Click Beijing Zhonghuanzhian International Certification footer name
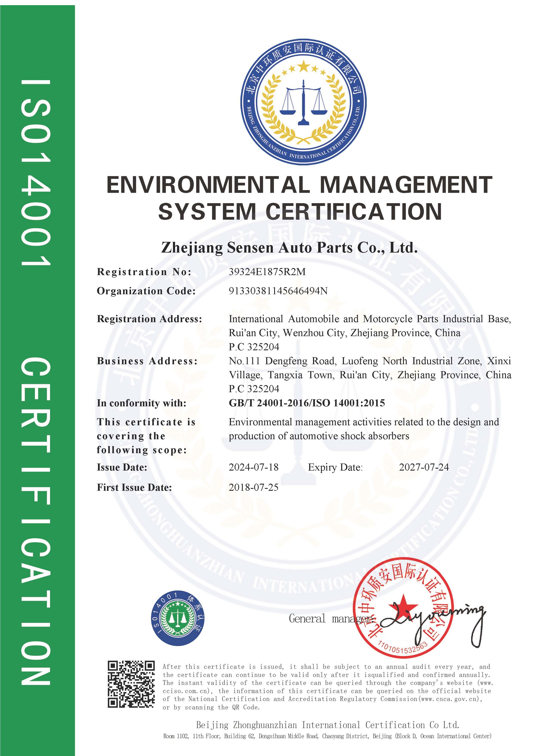This screenshot has height=756, width=533. point(328,725)
